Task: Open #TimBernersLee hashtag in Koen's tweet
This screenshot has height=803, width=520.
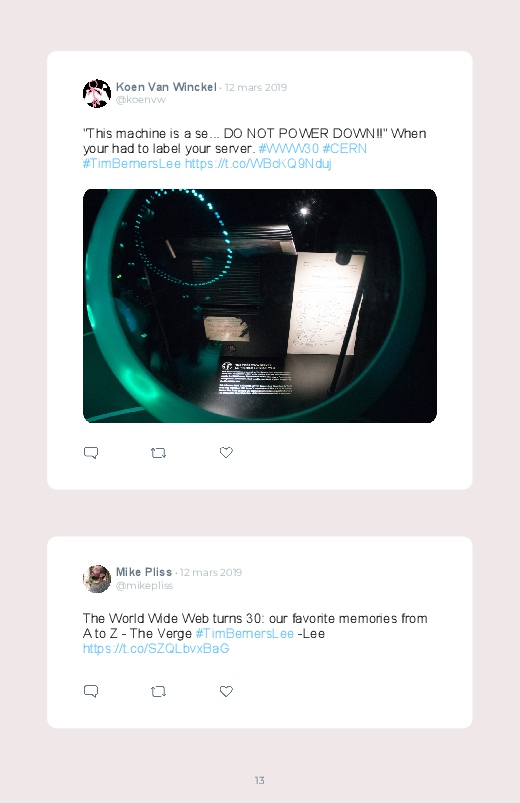Action: coord(132,163)
